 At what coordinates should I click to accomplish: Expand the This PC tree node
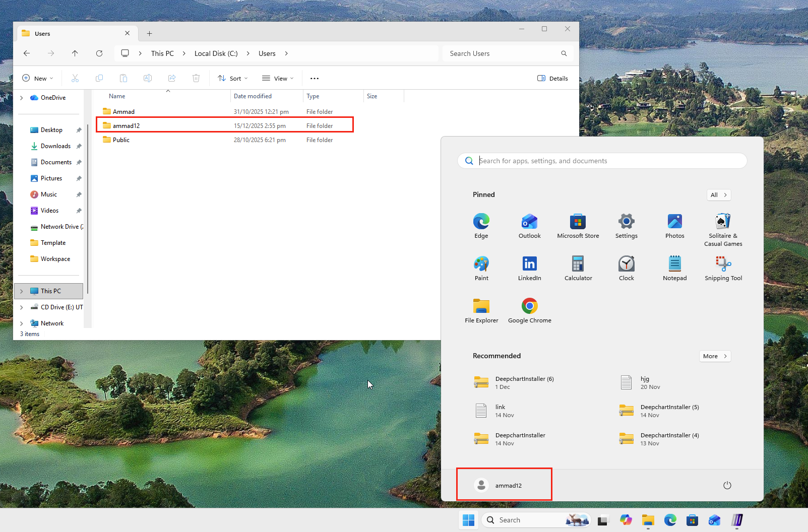(21, 291)
